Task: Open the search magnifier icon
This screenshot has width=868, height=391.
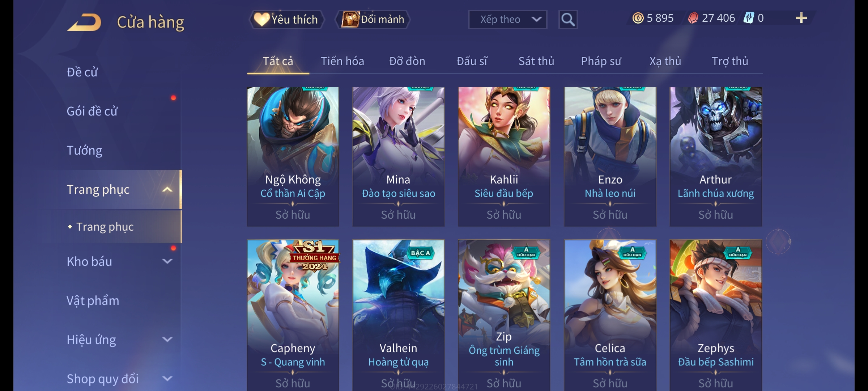Action: (x=568, y=20)
